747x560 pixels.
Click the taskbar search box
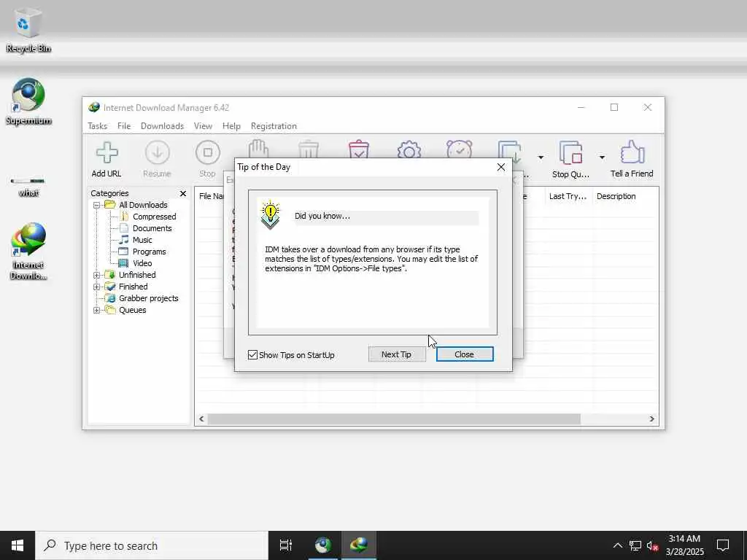pos(152,545)
